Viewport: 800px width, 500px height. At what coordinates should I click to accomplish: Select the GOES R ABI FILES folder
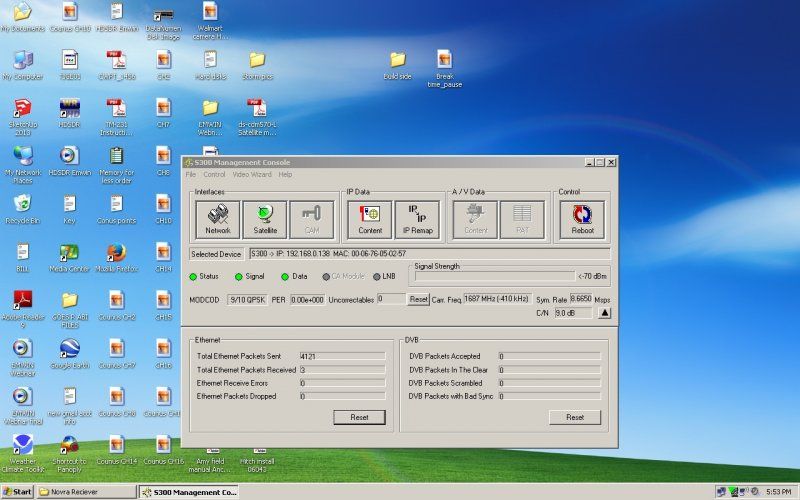[69, 309]
